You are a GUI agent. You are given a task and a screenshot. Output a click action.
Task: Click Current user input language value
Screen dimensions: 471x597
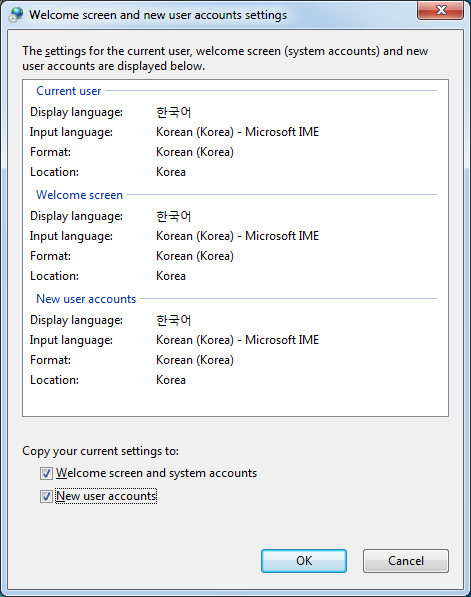point(238,132)
